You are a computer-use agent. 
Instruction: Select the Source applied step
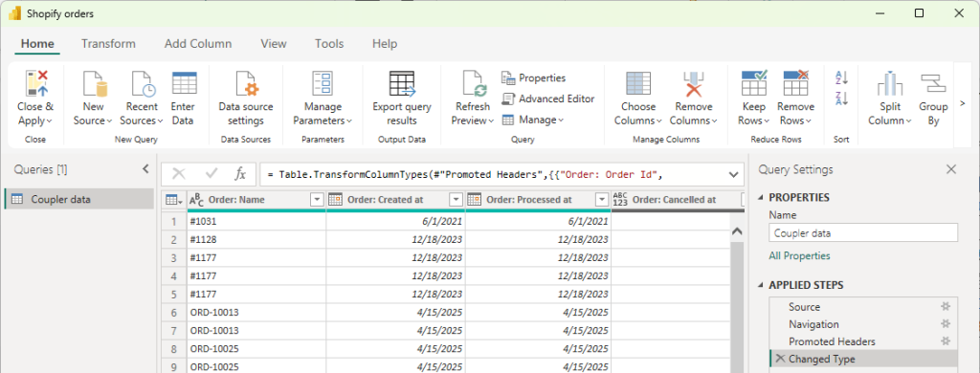862,307
